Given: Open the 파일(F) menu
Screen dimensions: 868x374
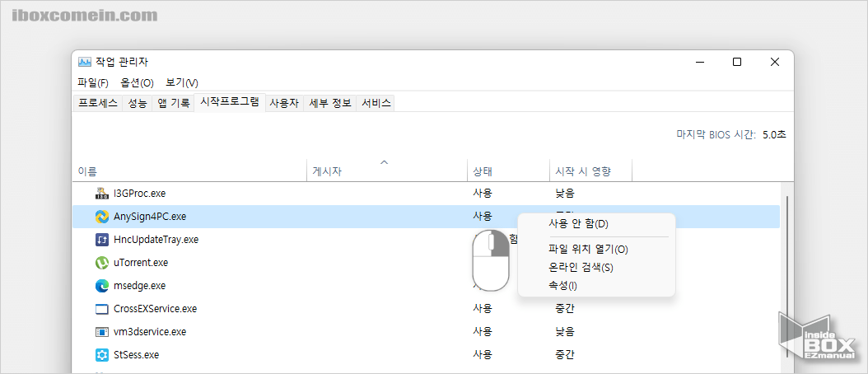Looking at the screenshot, I should click(93, 83).
